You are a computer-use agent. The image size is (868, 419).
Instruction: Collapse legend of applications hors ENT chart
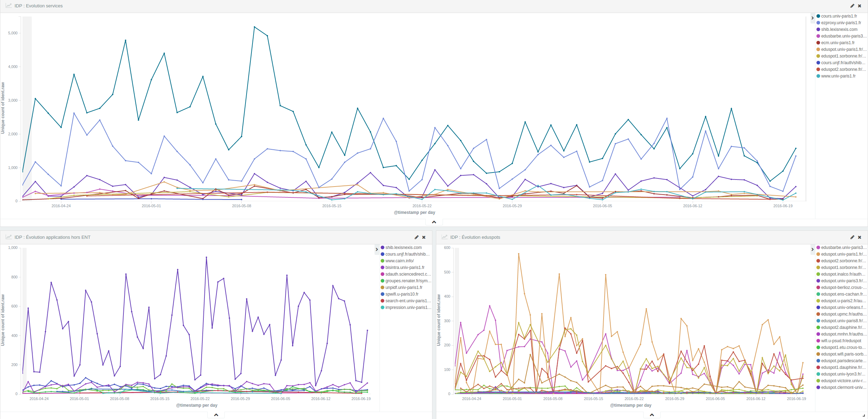pos(377,249)
